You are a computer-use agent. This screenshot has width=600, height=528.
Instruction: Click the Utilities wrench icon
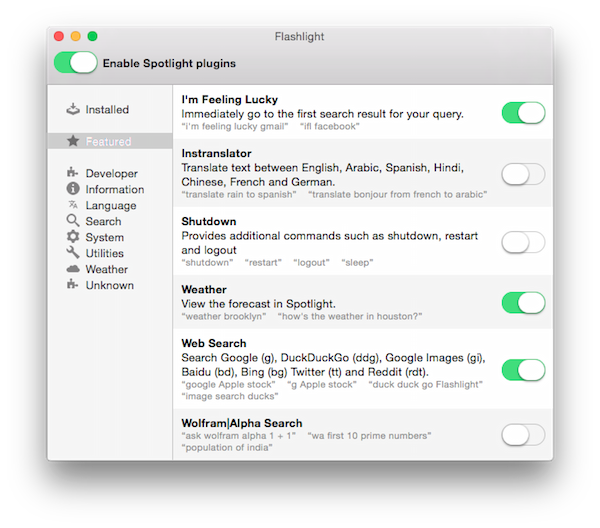tap(73, 253)
